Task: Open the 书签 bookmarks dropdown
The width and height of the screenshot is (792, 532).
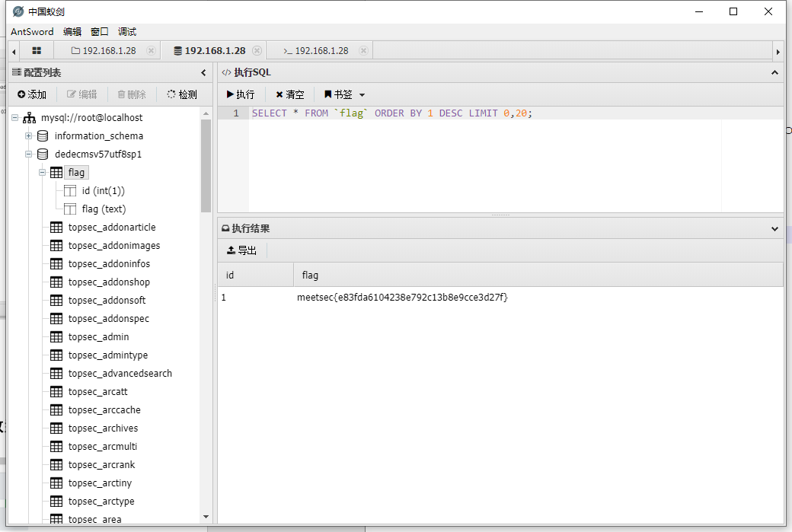Action: point(344,94)
